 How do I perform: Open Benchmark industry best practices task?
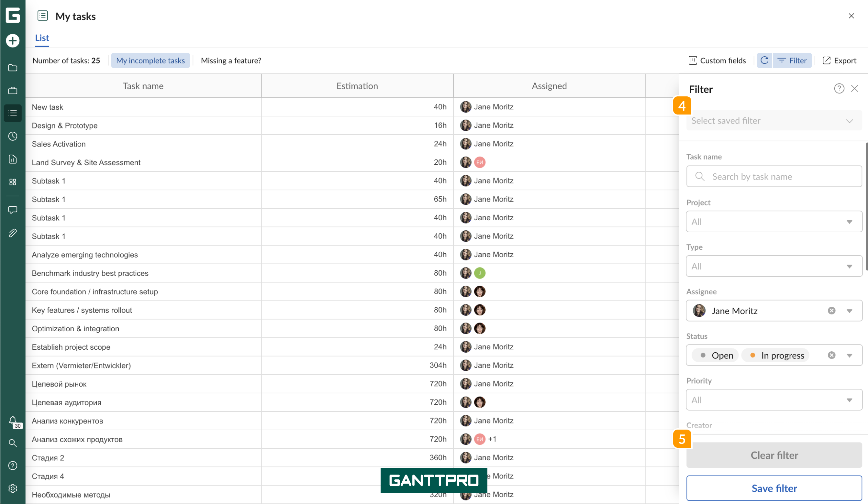point(90,273)
